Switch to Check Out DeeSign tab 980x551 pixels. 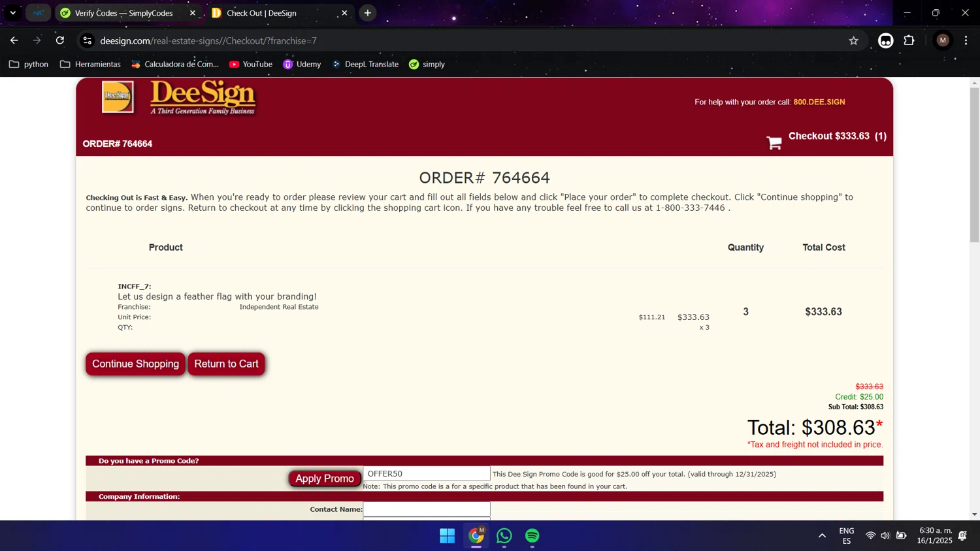261,13
